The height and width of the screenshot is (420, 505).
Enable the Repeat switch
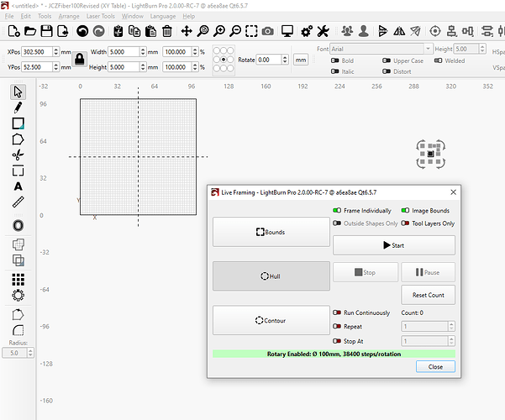click(337, 326)
